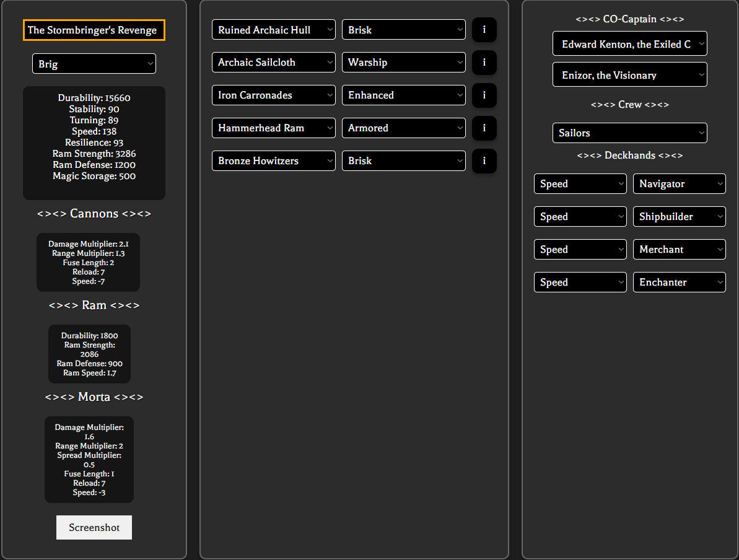Screen dimensions: 739x560
Task: Click info button for Archaic Sailcloth
Action: point(484,62)
